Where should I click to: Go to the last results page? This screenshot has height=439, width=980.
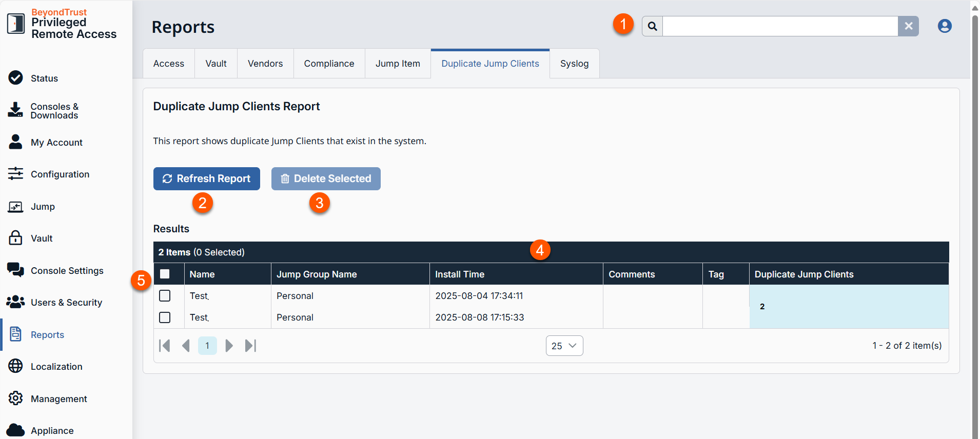point(250,346)
